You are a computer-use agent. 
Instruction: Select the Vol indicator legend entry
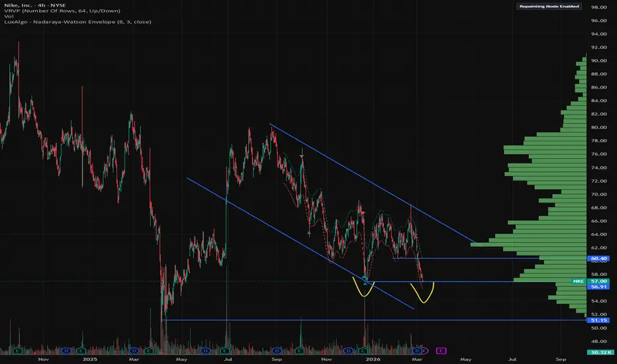point(9,16)
